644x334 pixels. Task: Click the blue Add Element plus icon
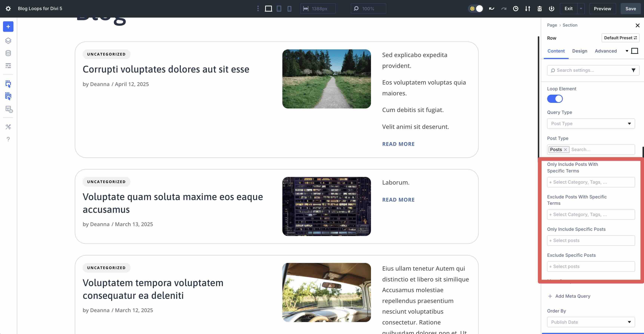click(x=8, y=27)
